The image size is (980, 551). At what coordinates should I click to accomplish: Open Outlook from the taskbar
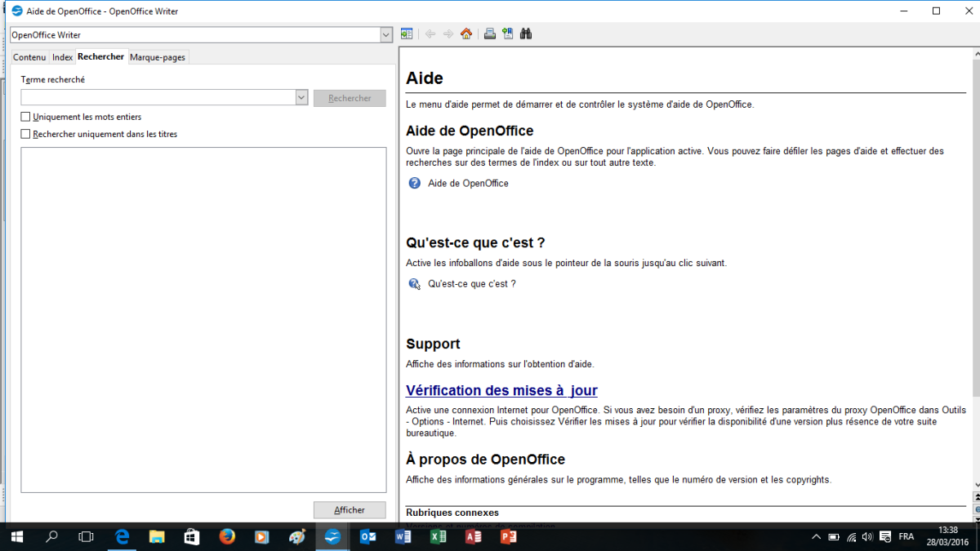[x=367, y=537]
